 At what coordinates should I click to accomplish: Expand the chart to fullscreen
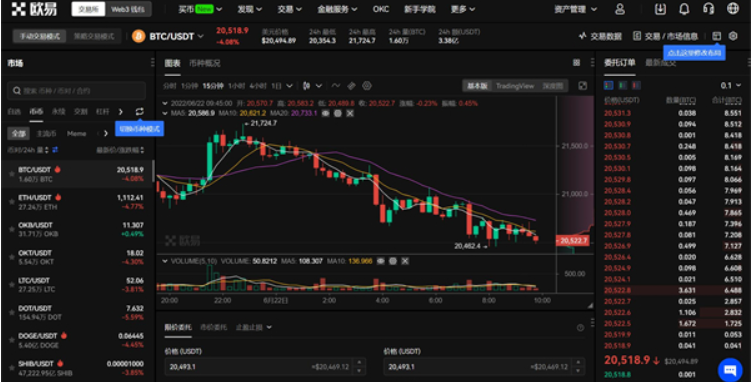click(583, 86)
